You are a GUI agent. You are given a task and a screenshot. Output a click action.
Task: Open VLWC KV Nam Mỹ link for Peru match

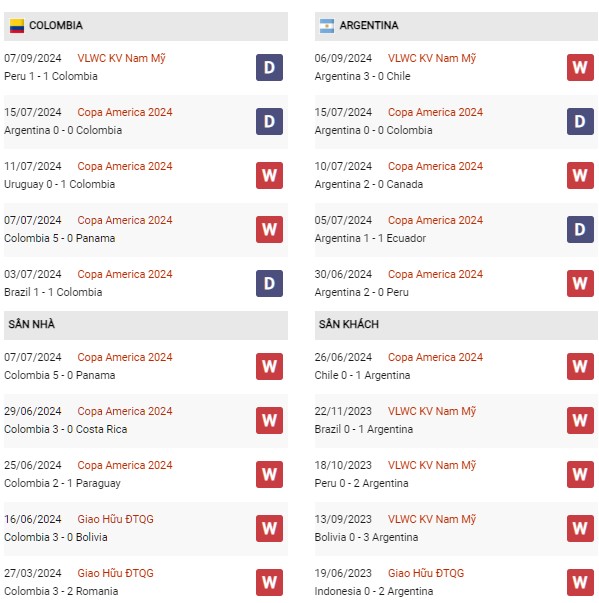(121, 58)
